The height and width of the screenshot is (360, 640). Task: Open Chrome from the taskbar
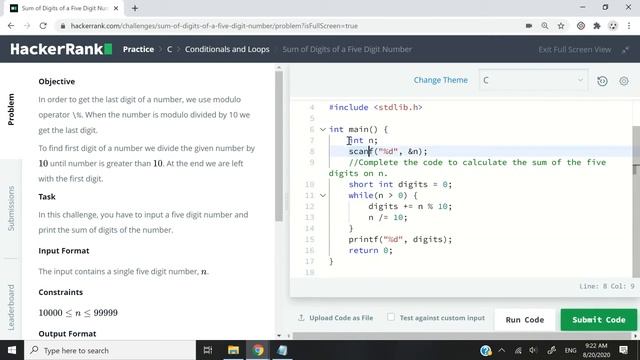point(258,350)
